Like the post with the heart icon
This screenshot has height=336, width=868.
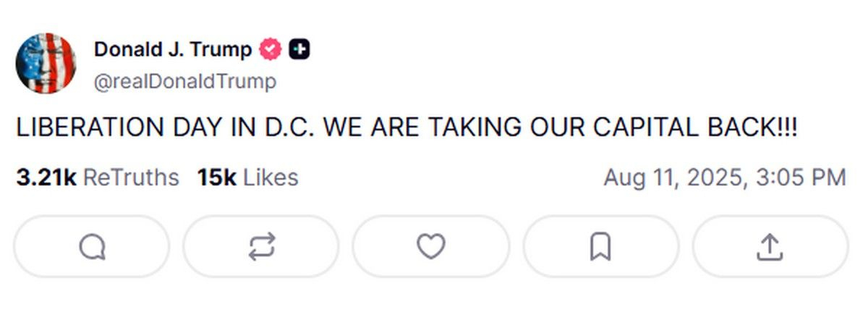tap(431, 247)
